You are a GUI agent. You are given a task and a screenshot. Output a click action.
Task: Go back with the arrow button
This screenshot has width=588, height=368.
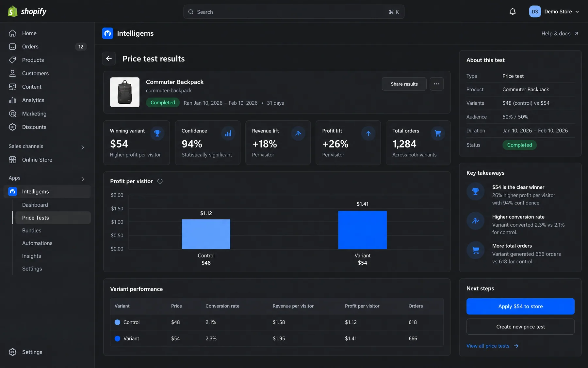pyautogui.click(x=109, y=59)
